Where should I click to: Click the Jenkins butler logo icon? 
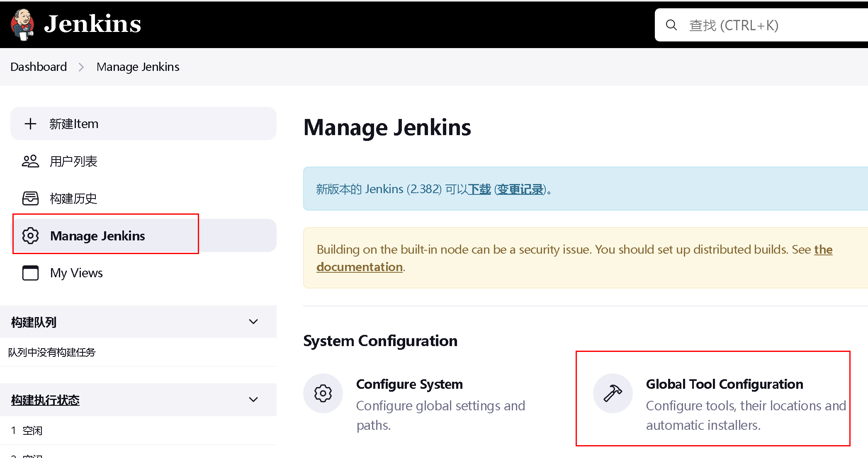(x=22, y=24)
